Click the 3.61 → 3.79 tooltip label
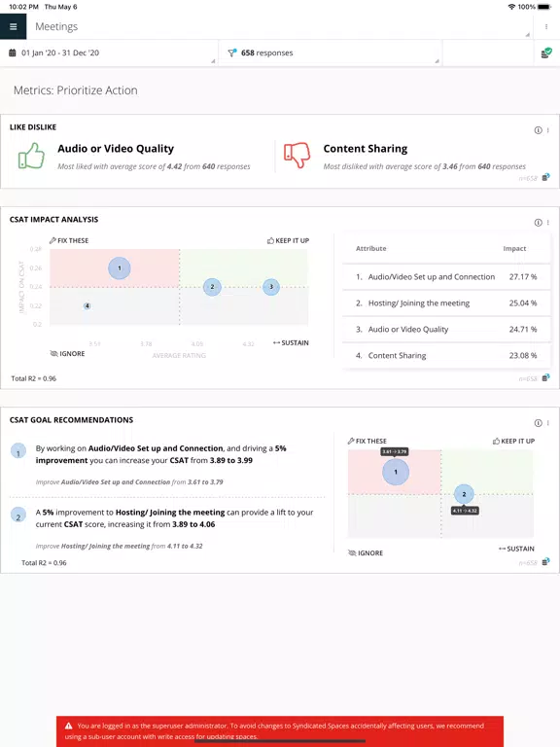Screen dimensions: 560x747 point(395,451)
